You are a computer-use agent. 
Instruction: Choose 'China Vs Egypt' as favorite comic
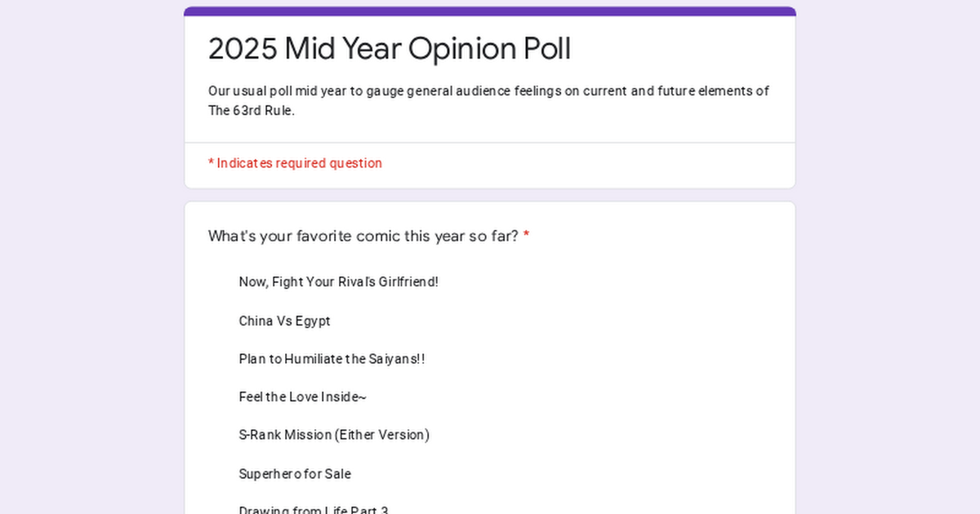click(x=284, y=321)
